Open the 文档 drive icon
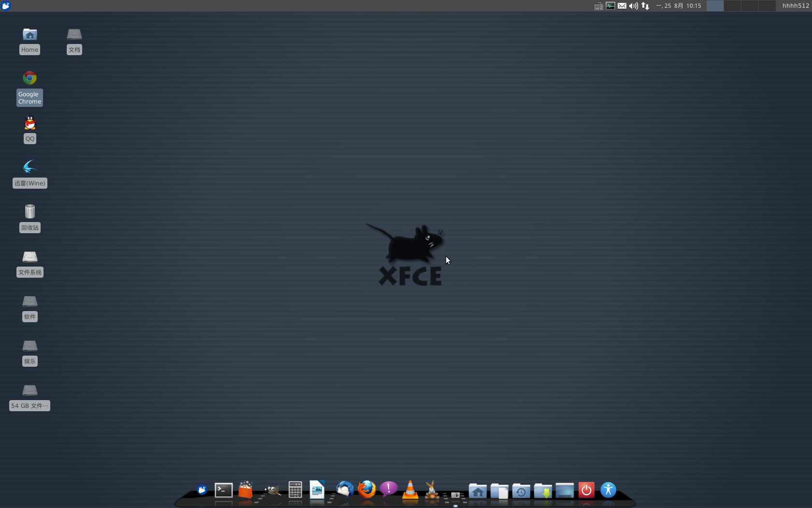Screen dimensions: 812x508 [x=74, y=35]
